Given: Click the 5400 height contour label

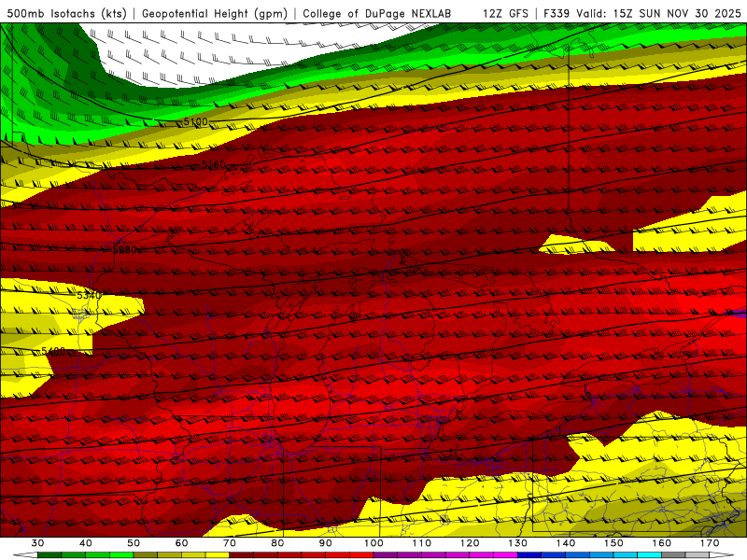Looking at the screenshot, I should click(53, 351).
